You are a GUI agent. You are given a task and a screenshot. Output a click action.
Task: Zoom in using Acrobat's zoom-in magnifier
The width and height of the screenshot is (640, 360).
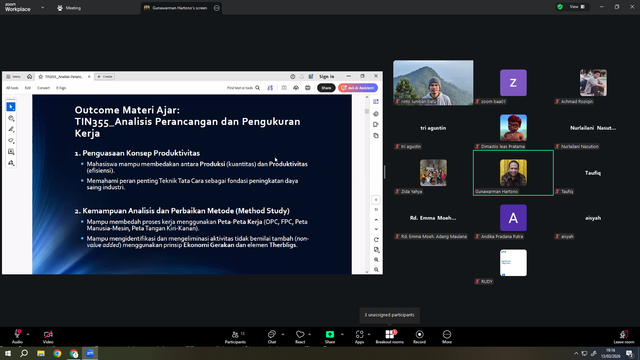click(376, 260)
